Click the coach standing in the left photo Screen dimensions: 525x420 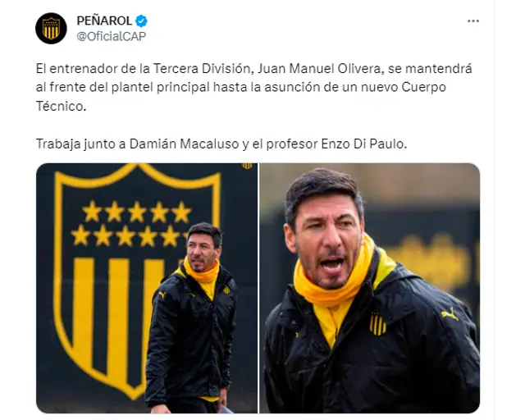[x=191, y=318]
